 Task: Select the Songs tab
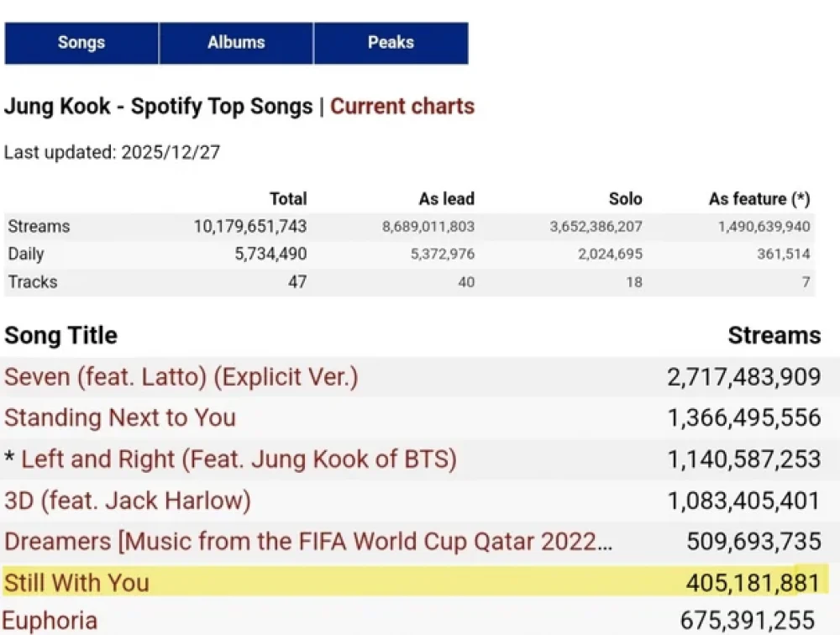(81, 42)
